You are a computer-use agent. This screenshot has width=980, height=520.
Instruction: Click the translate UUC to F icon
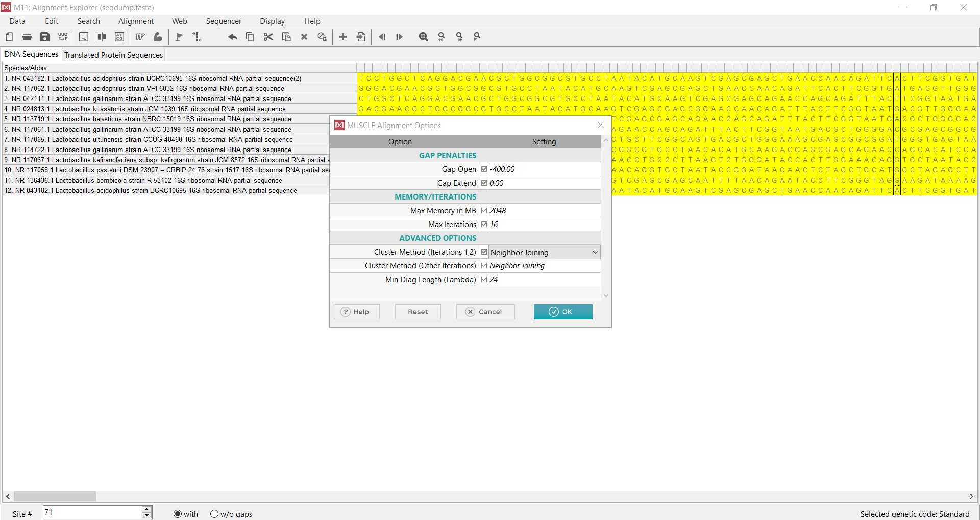coord(63,37)
